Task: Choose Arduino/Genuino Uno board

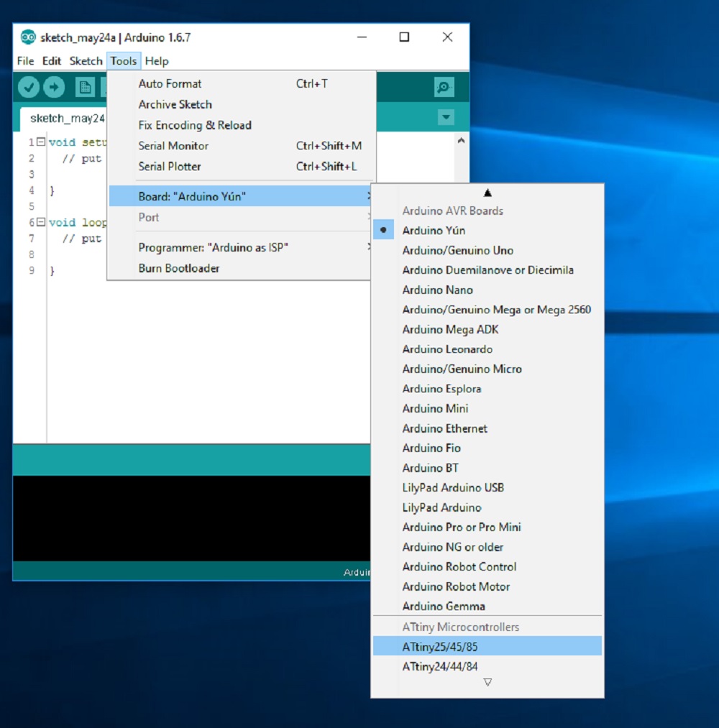Action: (x=487, y=250)
